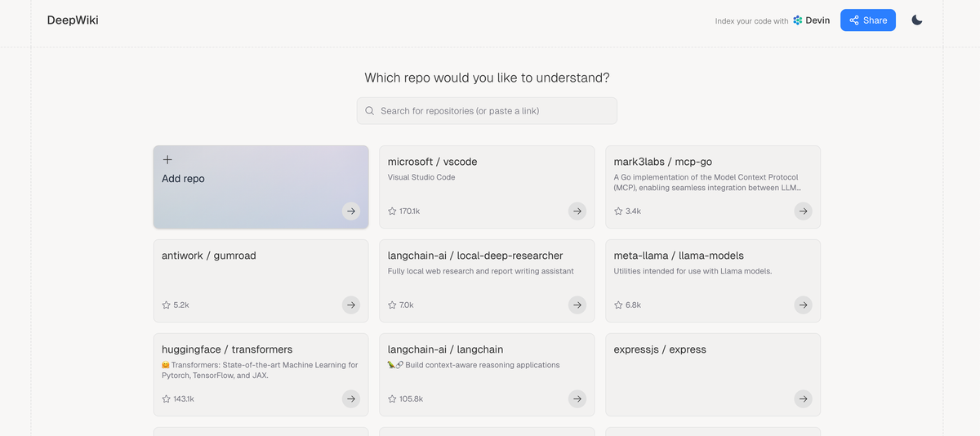
Task: Click arrow icon on langchain-ai / langchain
Action: click(x=577, y=399)
